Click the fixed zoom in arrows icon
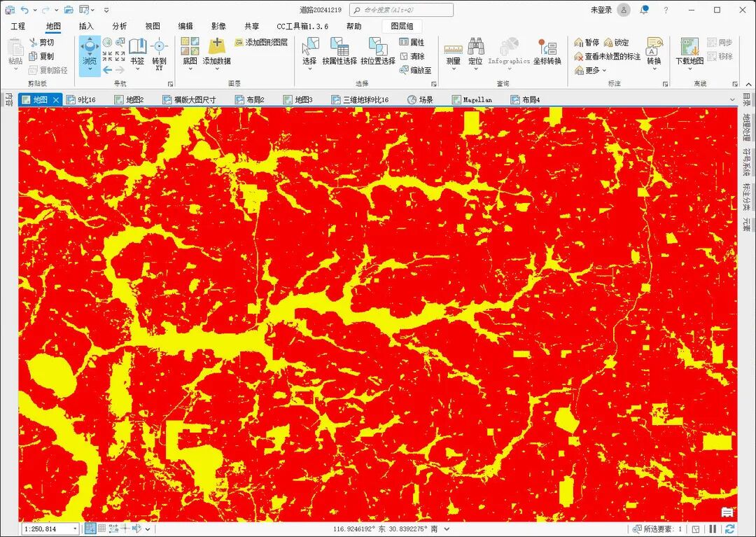 tap(107, 57)
